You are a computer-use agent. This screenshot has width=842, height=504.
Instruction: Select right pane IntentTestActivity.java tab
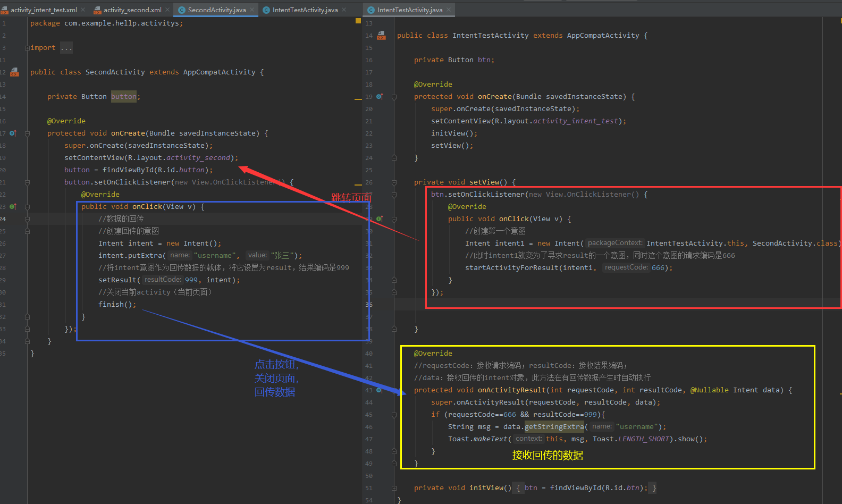click(x=410, y=10)
